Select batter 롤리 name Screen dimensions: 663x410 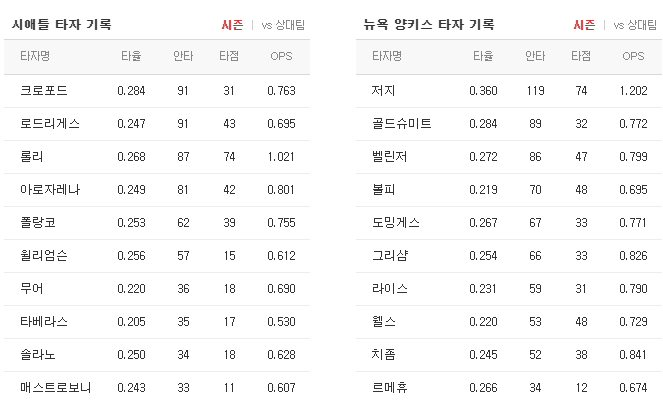coord(32,157)
